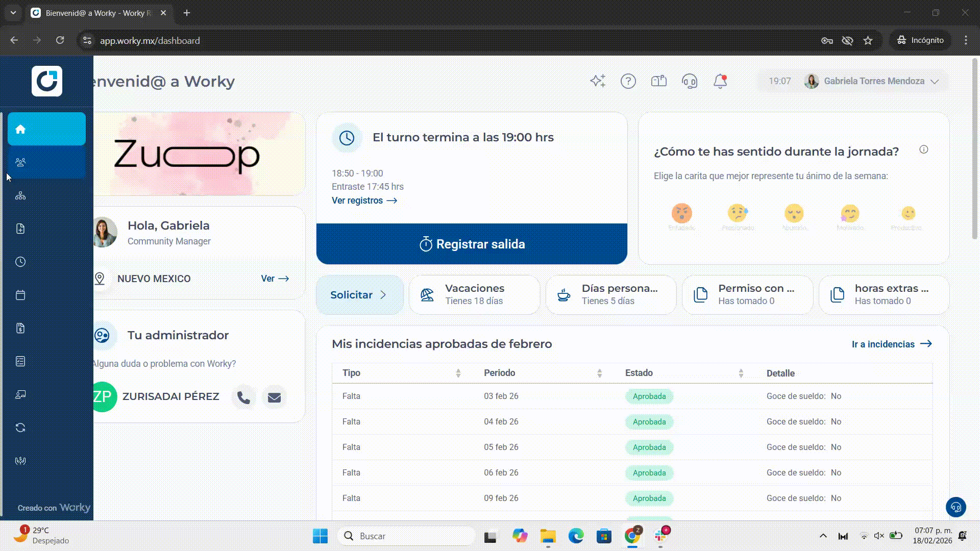Open the Windows Start menu
Viewport: 980px width, 551px height.
320,536
